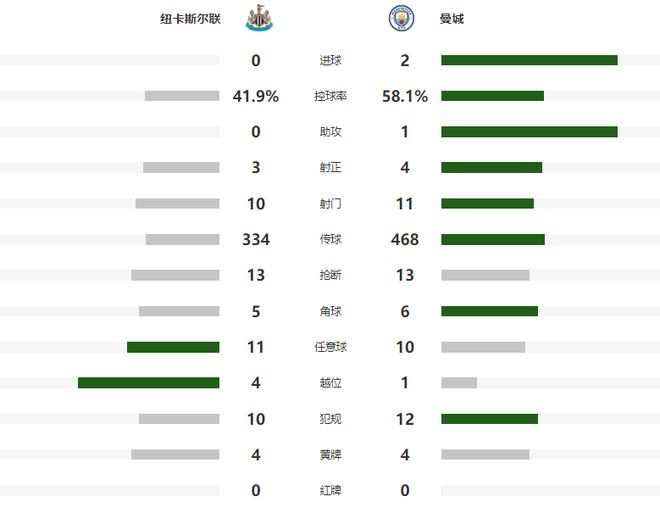Image resolution: width=660 pixels, height=513 pixels.
Task: Open the 曼城 team name link
Action: click(452, 19)
